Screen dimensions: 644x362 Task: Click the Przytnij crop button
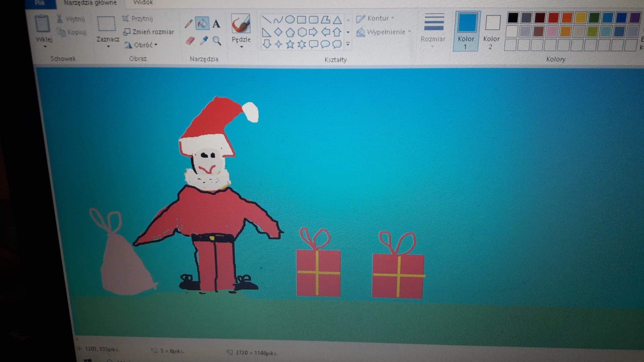pos(138,19)
